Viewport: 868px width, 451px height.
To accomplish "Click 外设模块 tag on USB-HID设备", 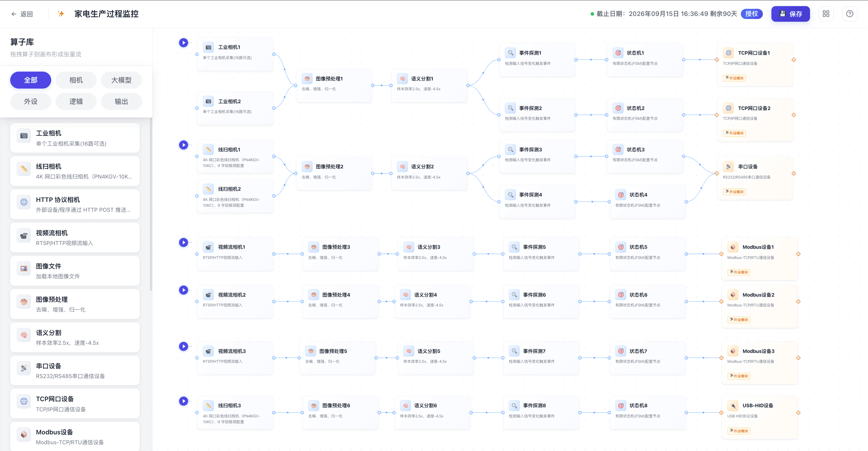I will pos(739,431).
